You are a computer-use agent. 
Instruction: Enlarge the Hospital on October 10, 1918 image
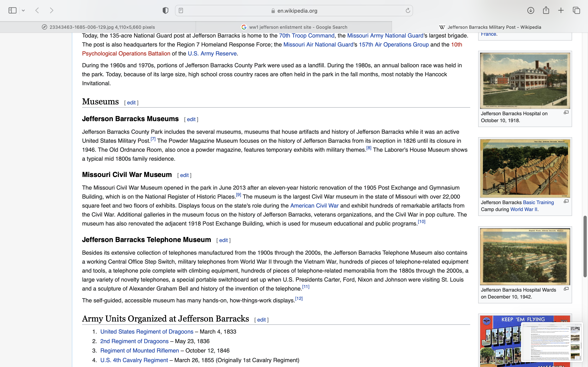point(566,112)
